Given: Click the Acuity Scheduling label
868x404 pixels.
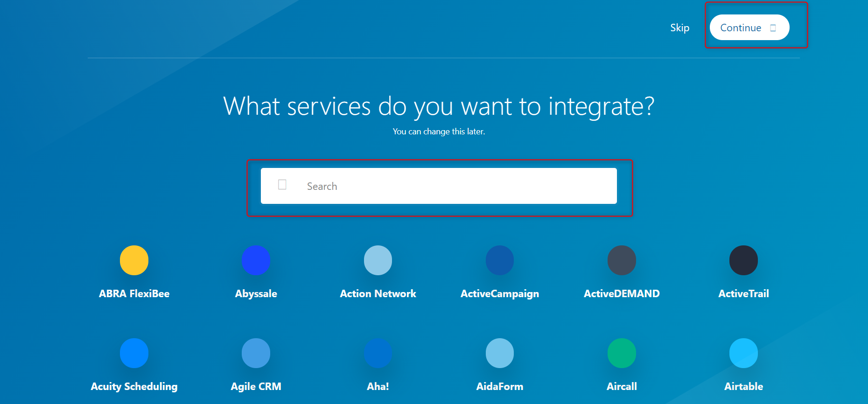Looking at the screenshot, I should pyautogui.click(x=134, y=387).
